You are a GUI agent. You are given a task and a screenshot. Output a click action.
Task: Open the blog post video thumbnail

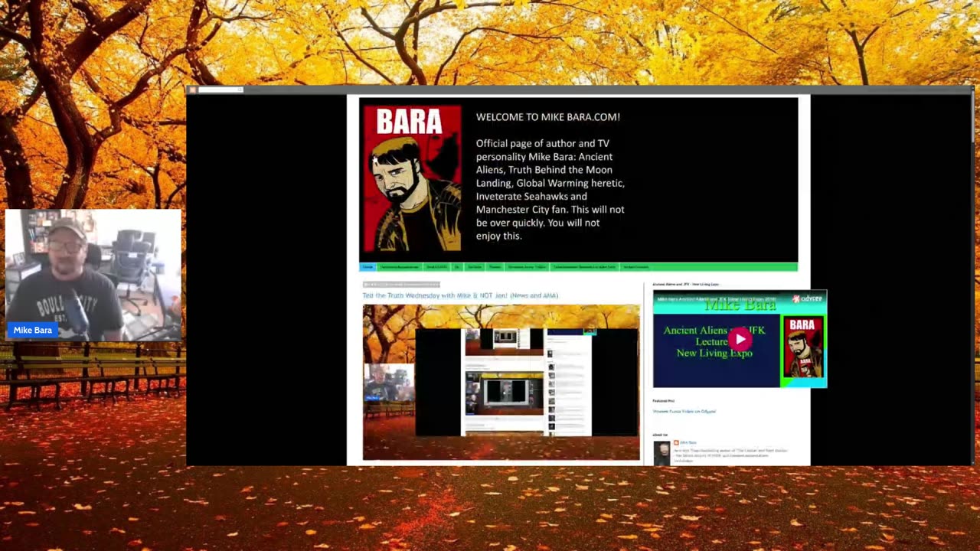(x=501, y=383)
